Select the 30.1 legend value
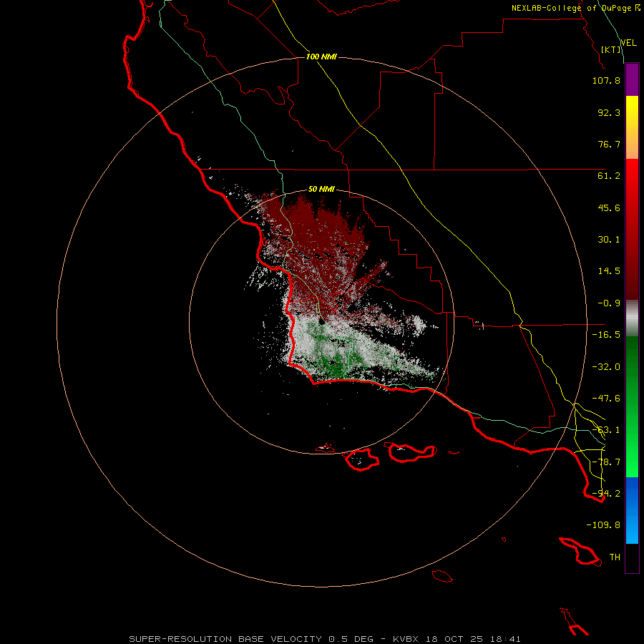 (x=609, y=240)
